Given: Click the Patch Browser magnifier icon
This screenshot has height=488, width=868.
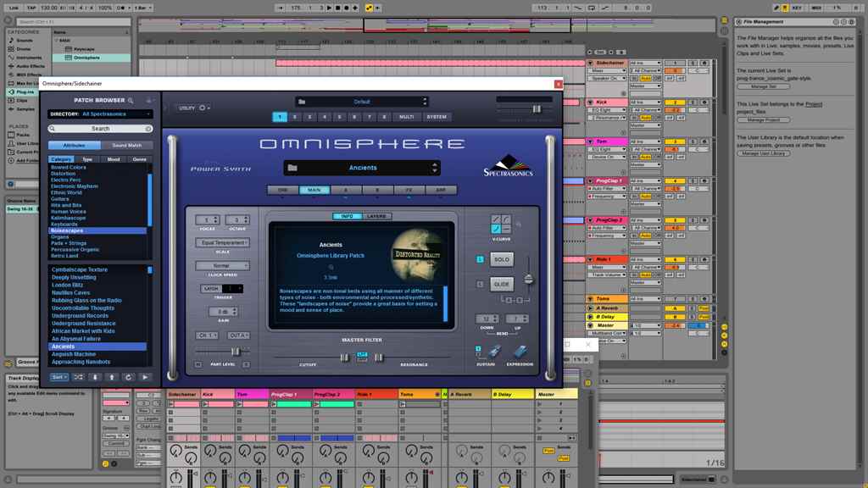Looking at the screenshot, I should tap(131, 101).
